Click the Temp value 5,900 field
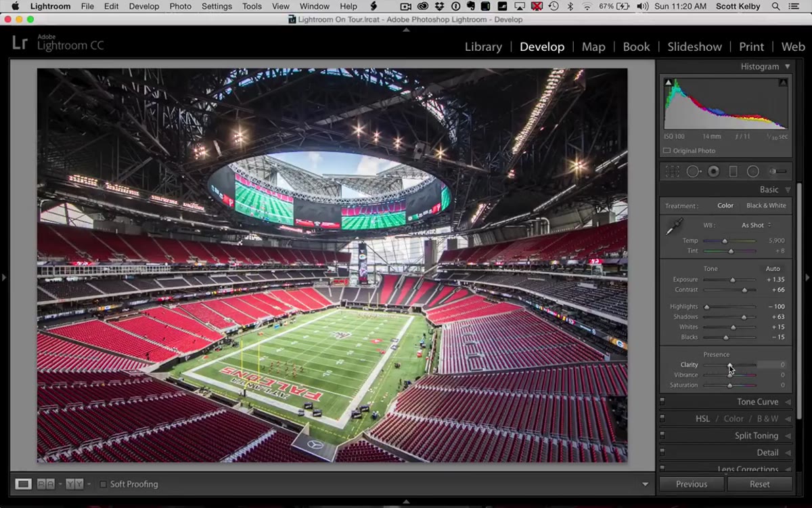 [776, 241]
